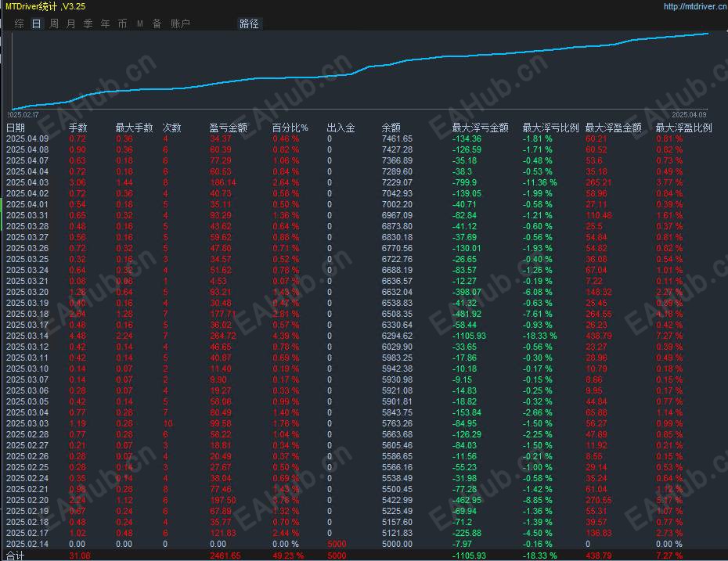Open the 币 currency tab
The image size is (728, 561).
(x=122, y=23)
